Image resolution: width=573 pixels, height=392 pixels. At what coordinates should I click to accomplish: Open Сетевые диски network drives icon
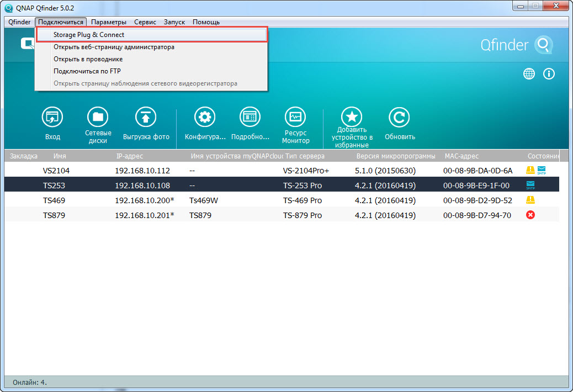98,117
